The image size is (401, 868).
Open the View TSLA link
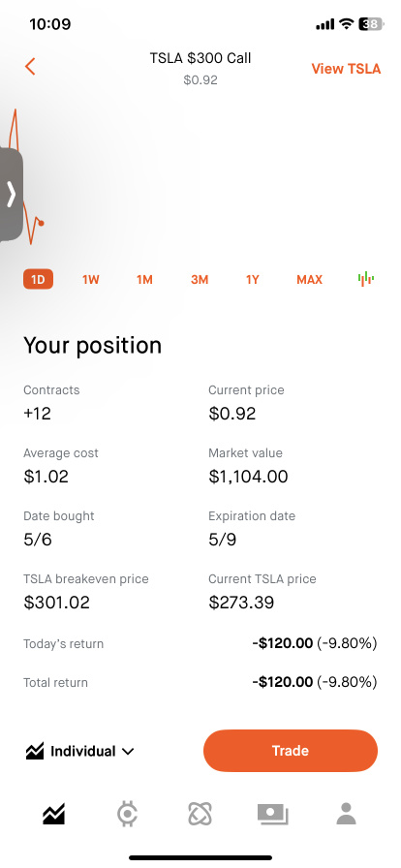tap(346, 69)
